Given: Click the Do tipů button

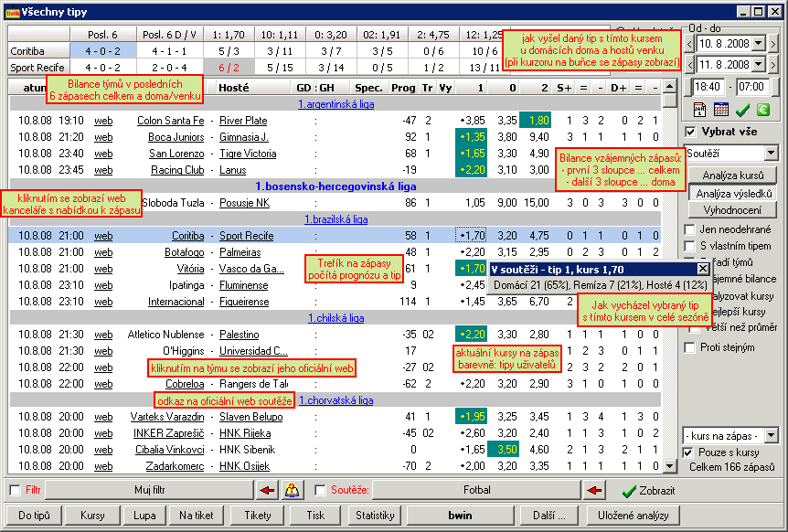Looking at the screenshot, I should [34, 516].
